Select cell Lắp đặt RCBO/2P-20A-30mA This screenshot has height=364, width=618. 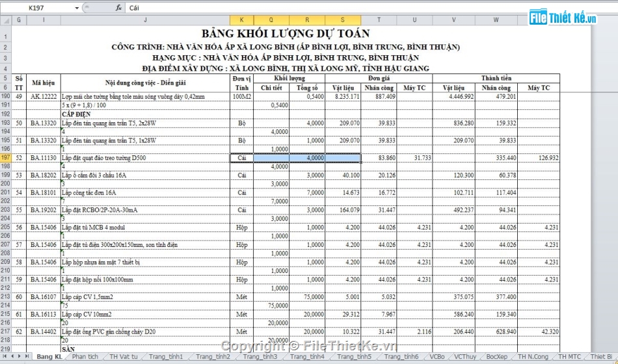click(145, 210)
